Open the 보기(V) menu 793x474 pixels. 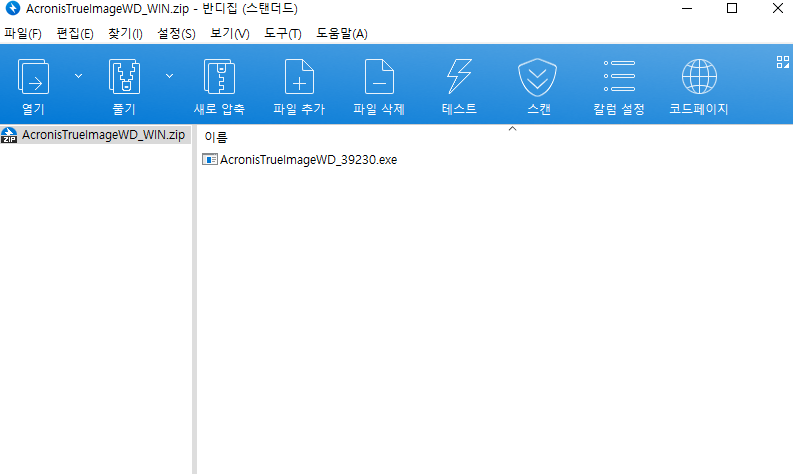(230, 34)
